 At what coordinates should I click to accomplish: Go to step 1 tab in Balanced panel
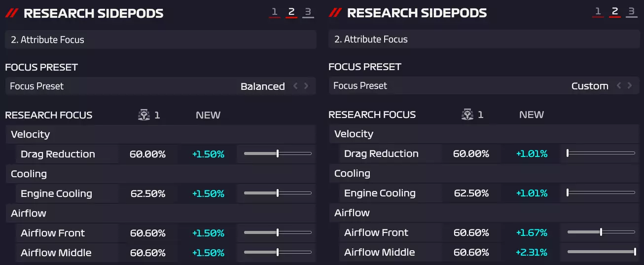(x=274, y=12)
